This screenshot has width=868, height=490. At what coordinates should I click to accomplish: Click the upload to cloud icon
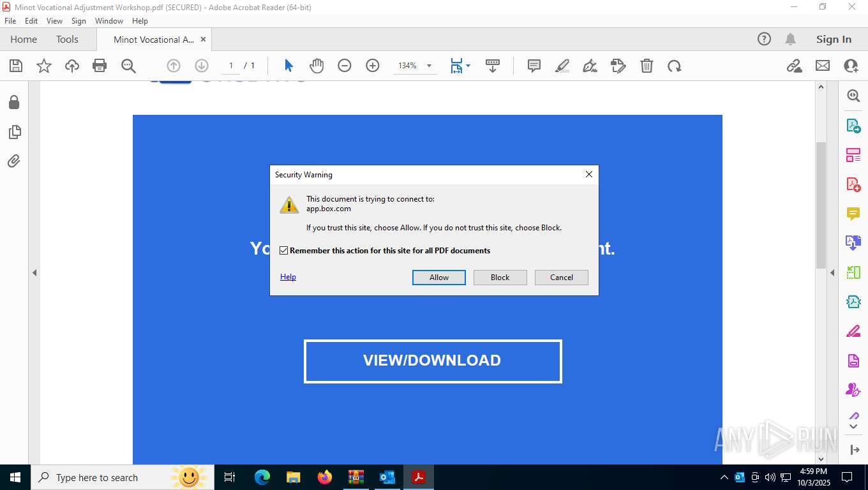tap(72, 66)
